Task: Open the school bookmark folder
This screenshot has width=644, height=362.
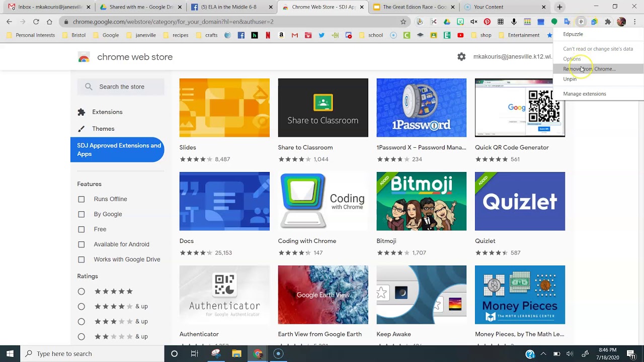Action: [x=370, y=35]
